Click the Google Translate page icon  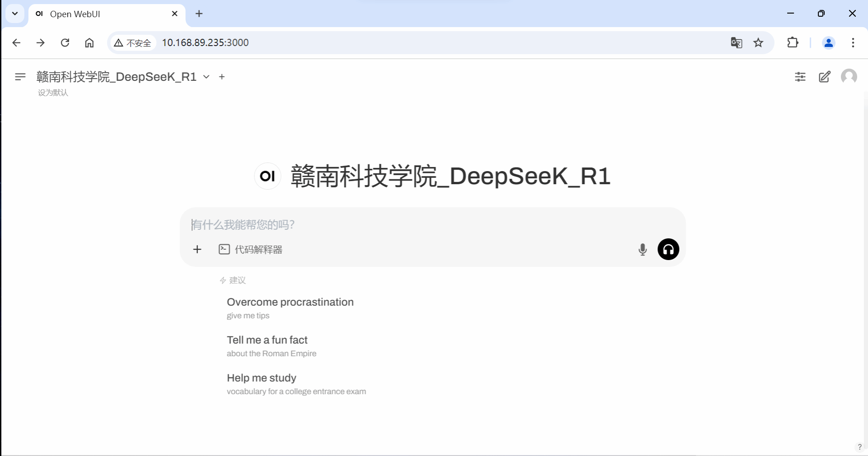pos(737,42)
